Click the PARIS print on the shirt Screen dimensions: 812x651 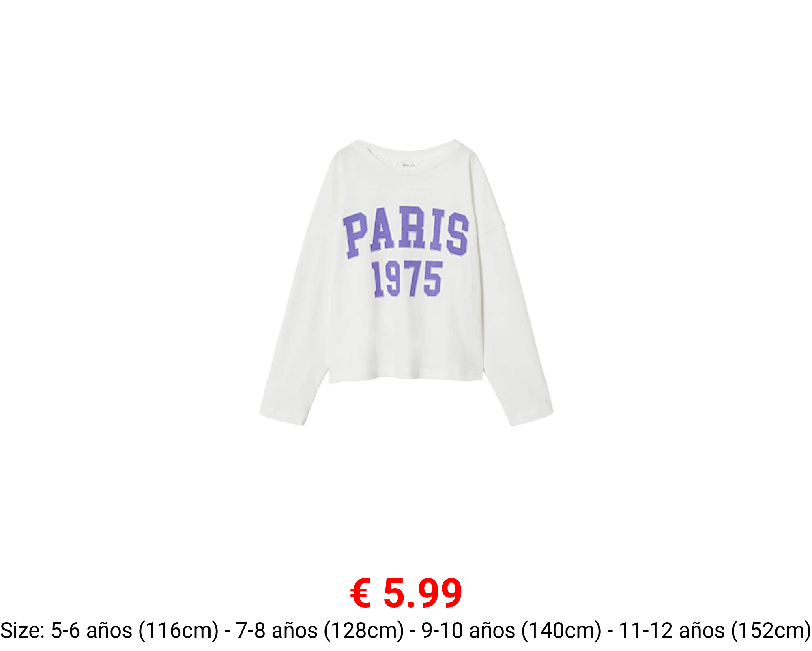(x=406, y=232)
